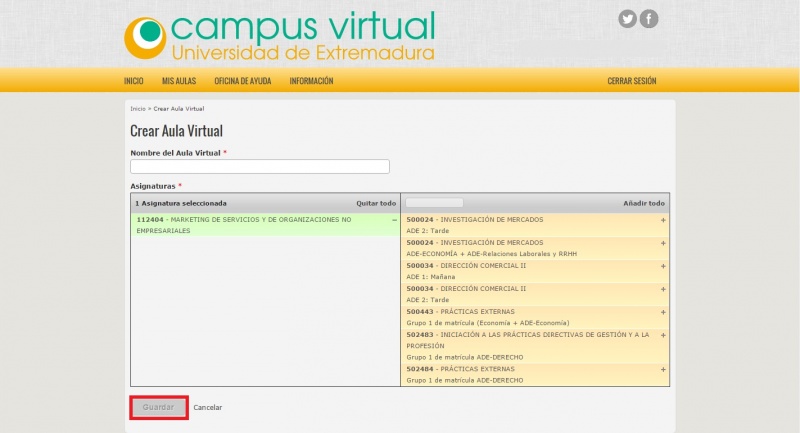
Task: Open OFICINA DE AYUDA menu item
Action: [x=243, y=81]
